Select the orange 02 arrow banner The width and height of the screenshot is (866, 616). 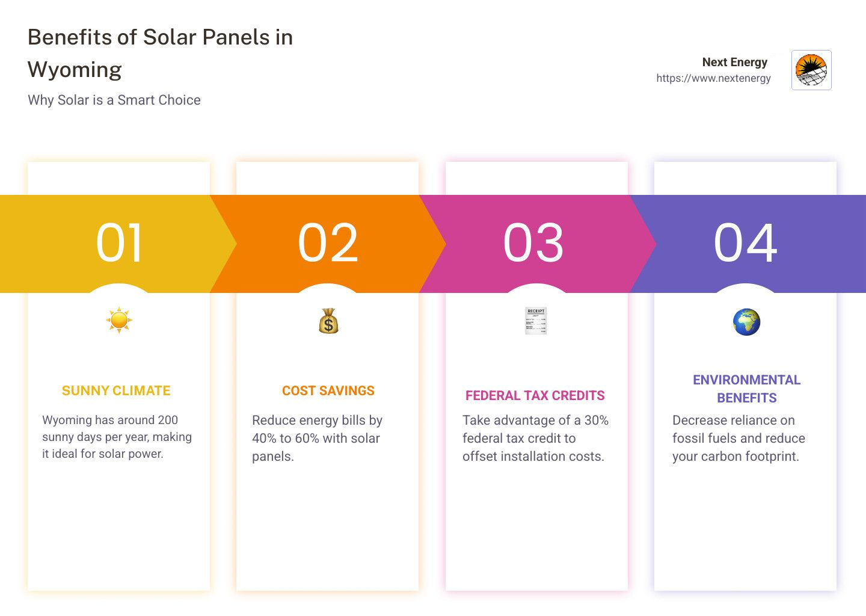pos(328,244)
